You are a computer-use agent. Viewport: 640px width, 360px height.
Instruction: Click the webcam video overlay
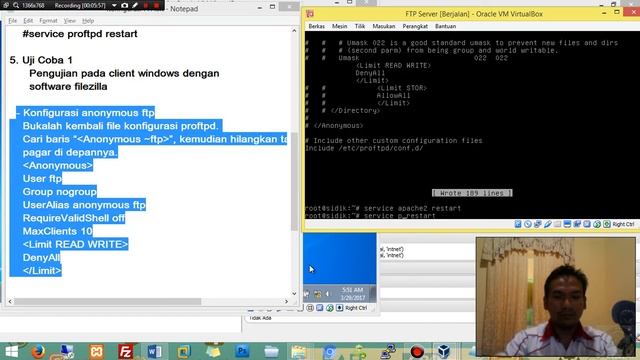[x=556, y=297]
